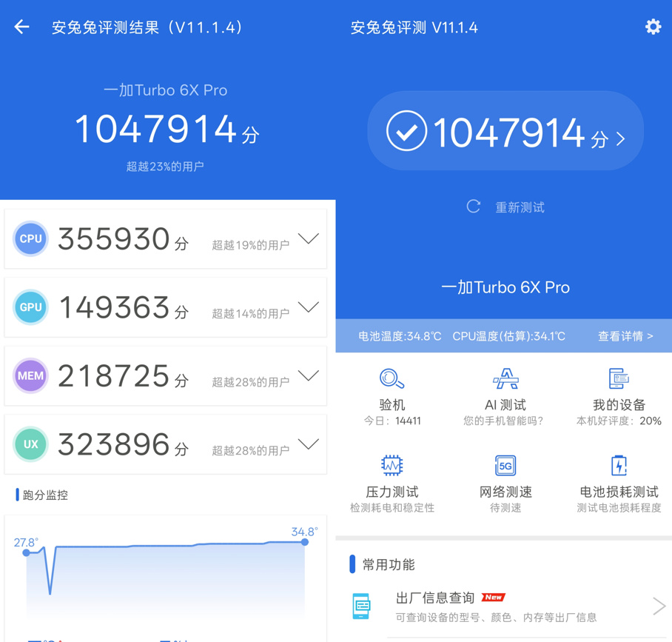Tap 重新测试 to rerun the benchmark

pyautogui.click(x=520, y=207)
